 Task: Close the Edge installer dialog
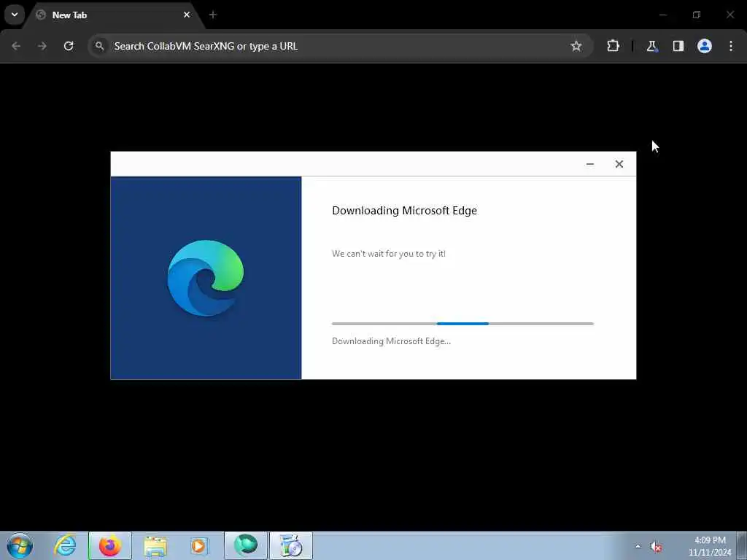coord(619,164)
